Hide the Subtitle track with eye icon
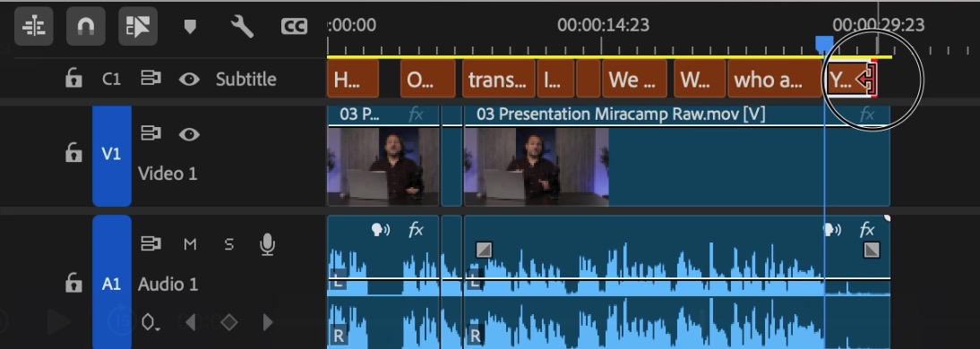 click(x=189, y=80)
